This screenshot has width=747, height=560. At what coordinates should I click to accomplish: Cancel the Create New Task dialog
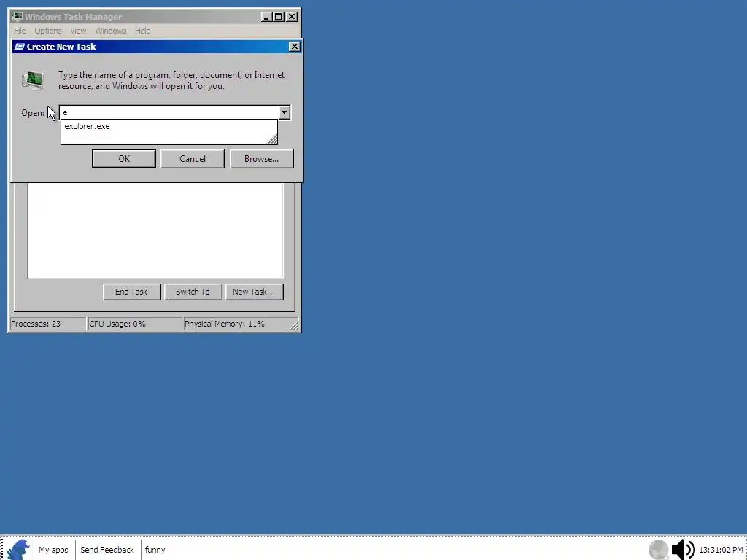(x=193, y=158)
